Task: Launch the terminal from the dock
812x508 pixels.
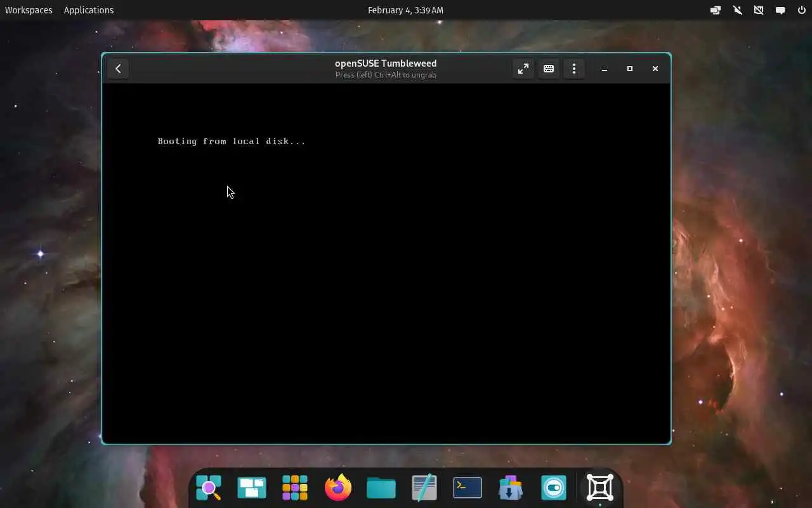Action: click(x=468, y=488)
